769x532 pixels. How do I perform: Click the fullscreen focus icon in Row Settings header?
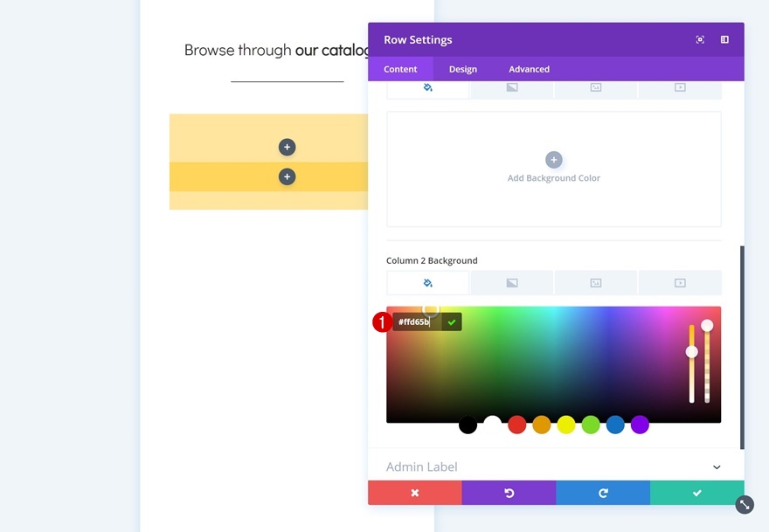pos(700,39)
